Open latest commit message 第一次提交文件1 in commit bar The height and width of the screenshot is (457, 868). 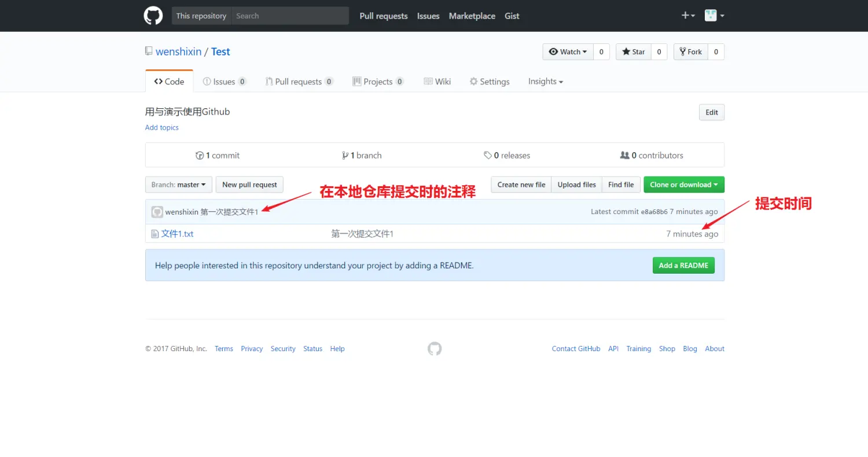pyautogui.click(x=229, y=212)
